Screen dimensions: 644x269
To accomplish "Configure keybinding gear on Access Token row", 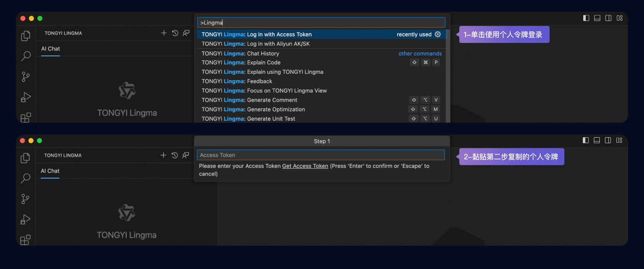I will (x=438, y=34).
